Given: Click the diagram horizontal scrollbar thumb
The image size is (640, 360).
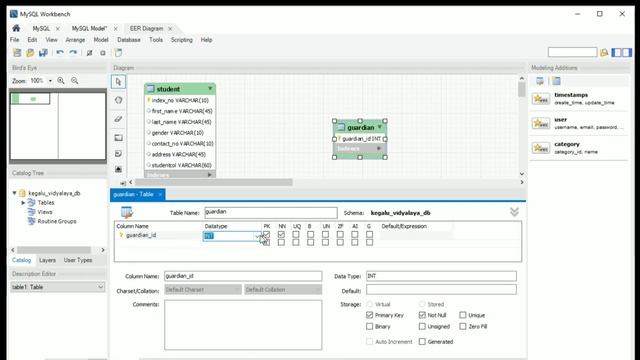Looking at the screenshot, I should click(x=214, y=182).
